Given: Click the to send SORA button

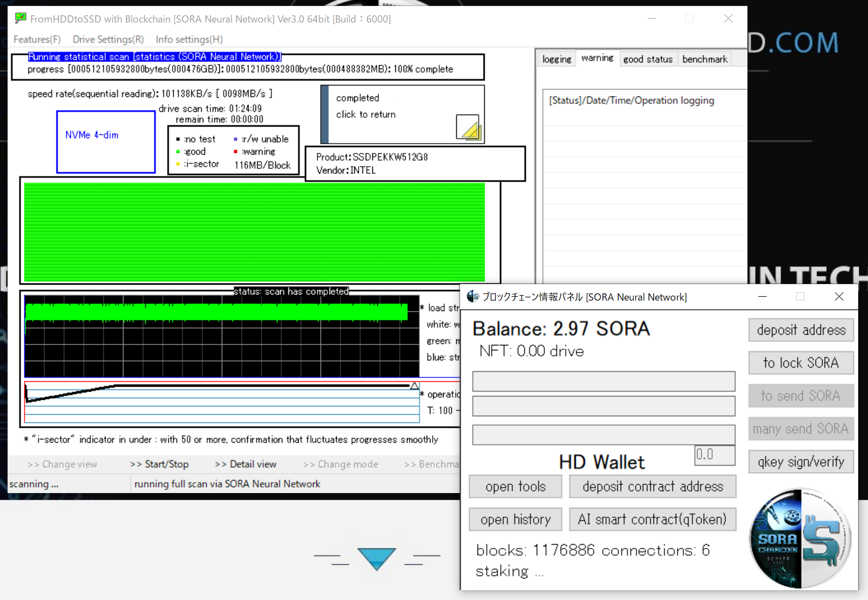Looking at the screenshot, I should coord(801,396).
